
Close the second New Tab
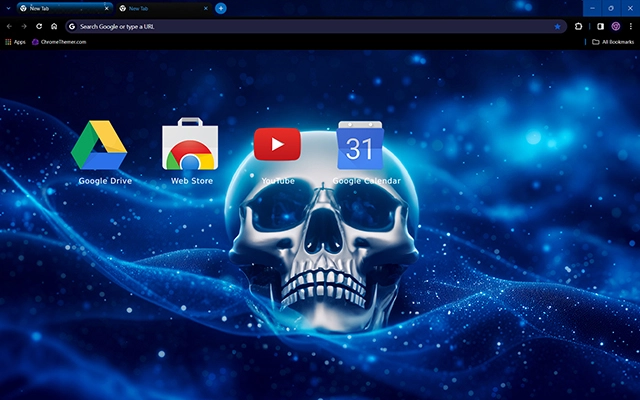[206, 8]
